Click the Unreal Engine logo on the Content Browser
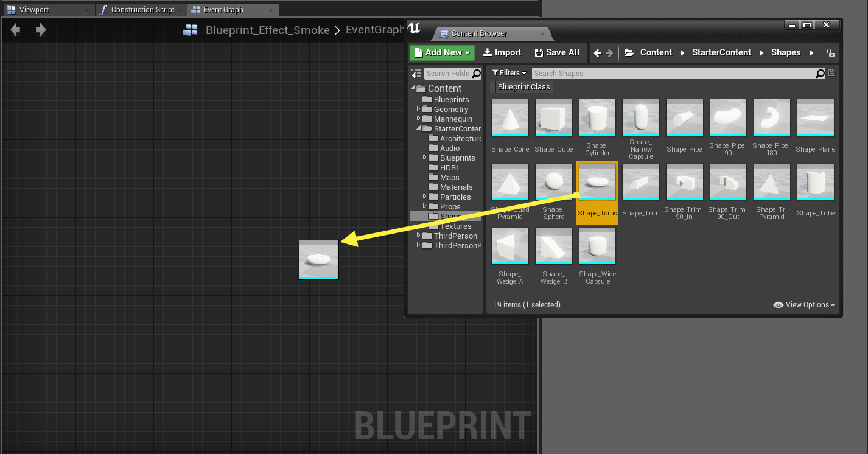This screenshot has width=868, height=454. (x=415, y=27)
